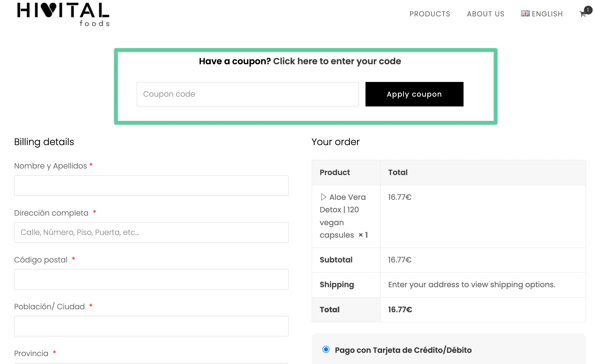
Task: Click the Billing details heading
Action: pyautogui.click(x=44, y=142)
